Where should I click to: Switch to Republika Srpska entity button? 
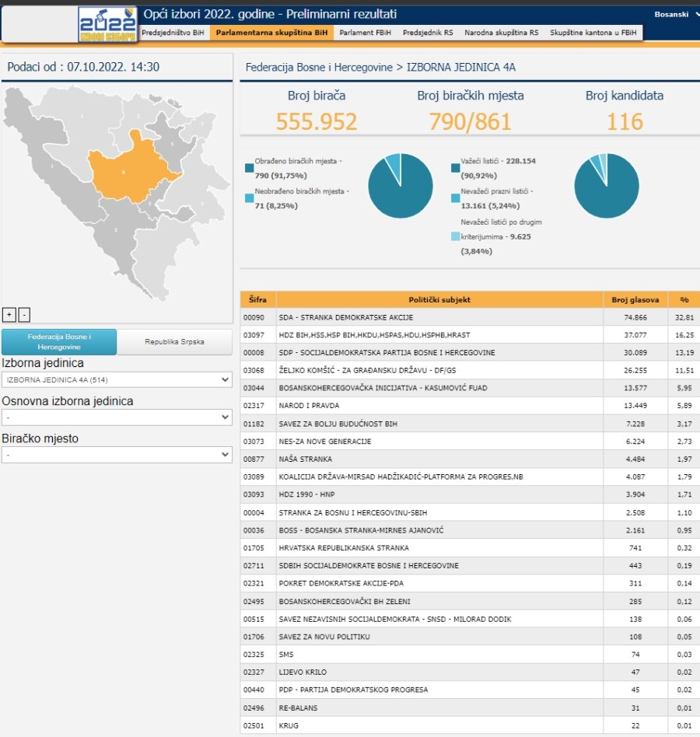click(175, 342)
